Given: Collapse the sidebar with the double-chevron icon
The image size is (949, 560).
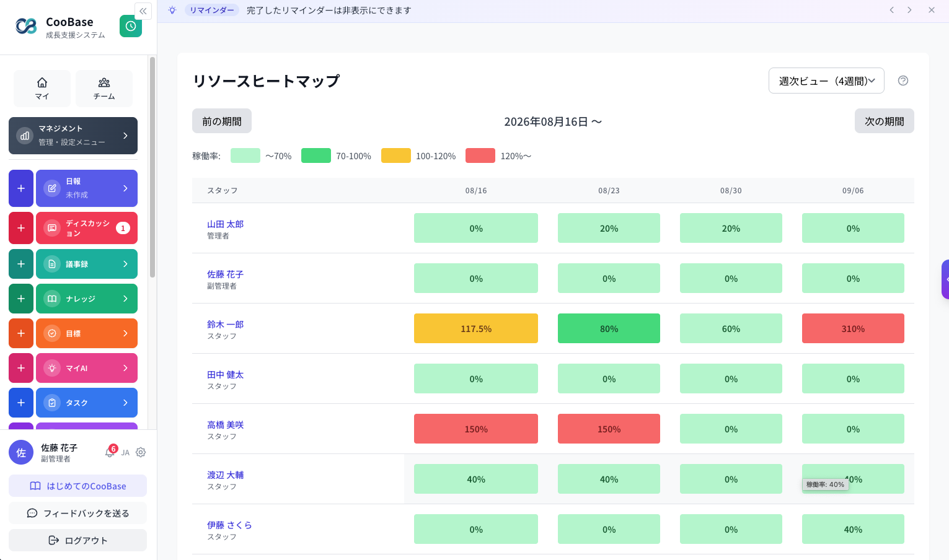Looking at the screenshot, I should pos(143,11).
